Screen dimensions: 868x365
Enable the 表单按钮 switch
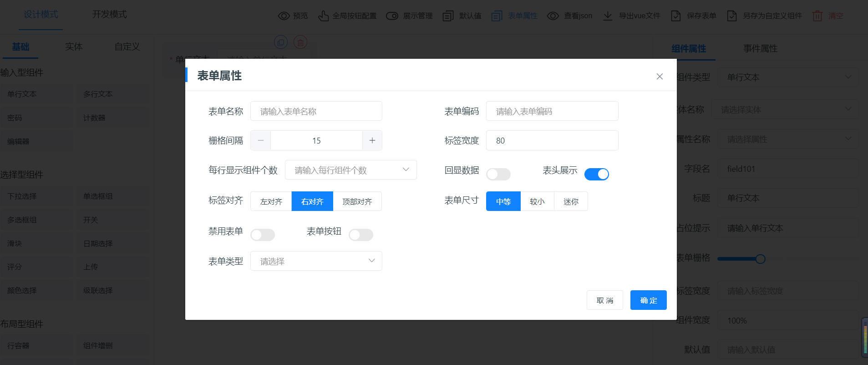[x=361, y=235]
